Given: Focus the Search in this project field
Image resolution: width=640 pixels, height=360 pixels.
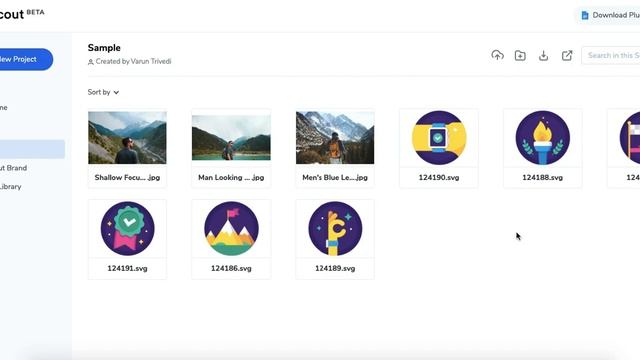Looking at the screenshot, I should 611,56.
